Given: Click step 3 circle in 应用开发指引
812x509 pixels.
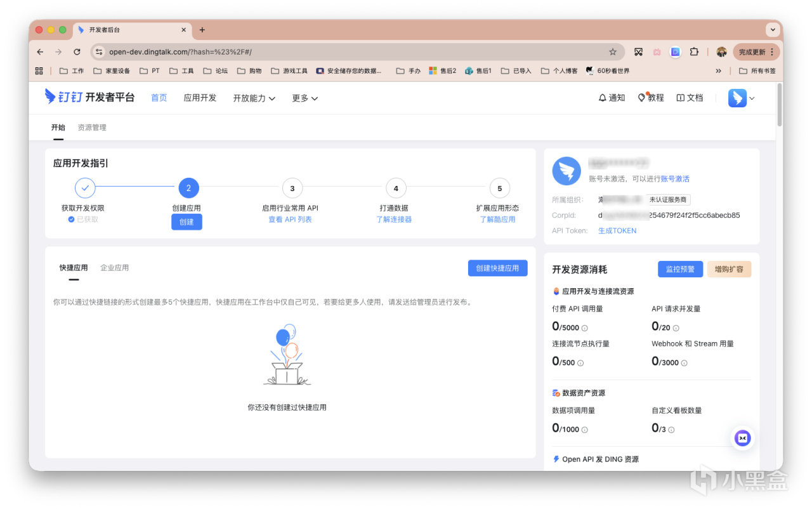Looking at the screenshot, I should (292, 188).
